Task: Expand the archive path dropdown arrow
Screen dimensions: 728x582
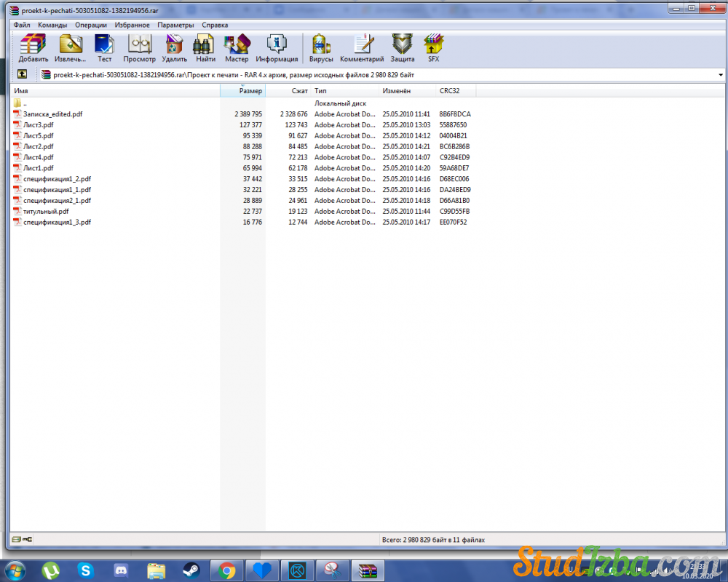Action: pyautogui.click(x=720, y=75)
